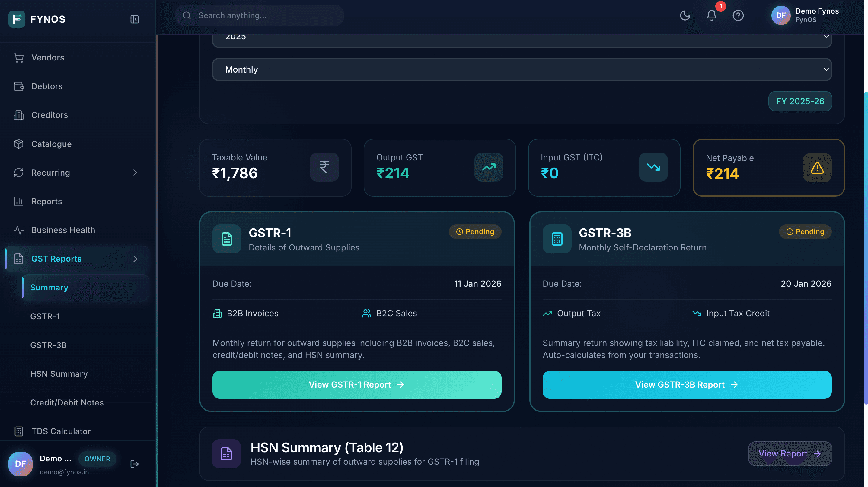Click the Net Payable warning triangle
This screenshot has height=487, width=868.
tap(817, 168)
